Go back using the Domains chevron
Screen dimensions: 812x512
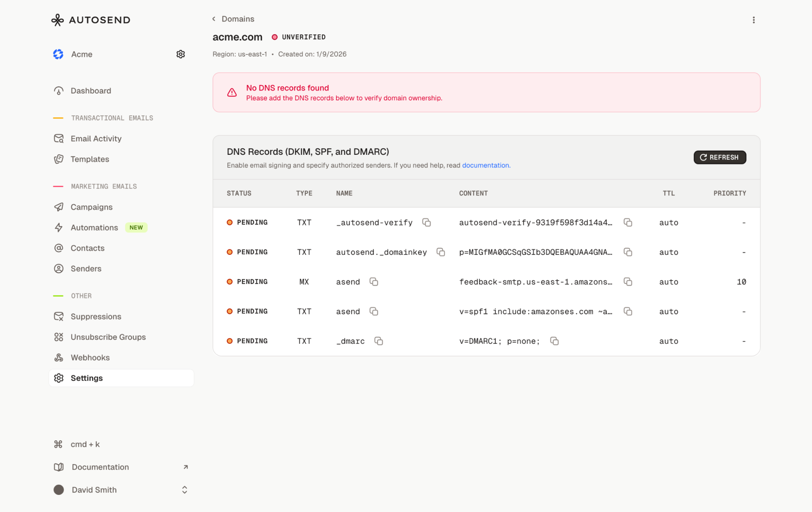(x=214, y=19)
